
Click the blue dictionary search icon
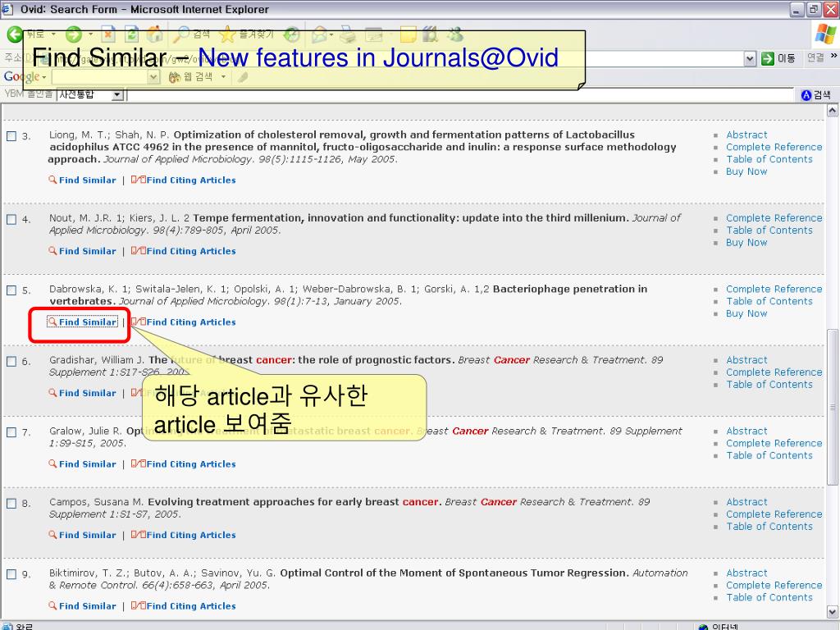(x=806, y=95)
